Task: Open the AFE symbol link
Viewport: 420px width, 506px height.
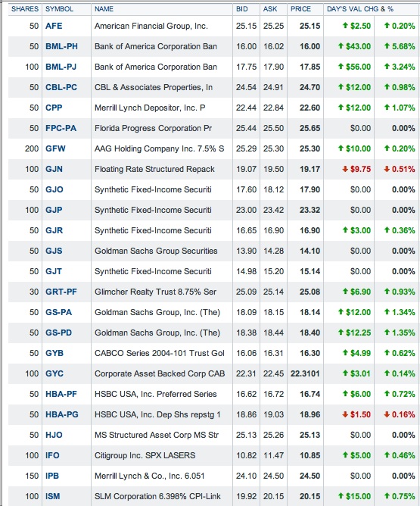Action: (x=54, y=26)
